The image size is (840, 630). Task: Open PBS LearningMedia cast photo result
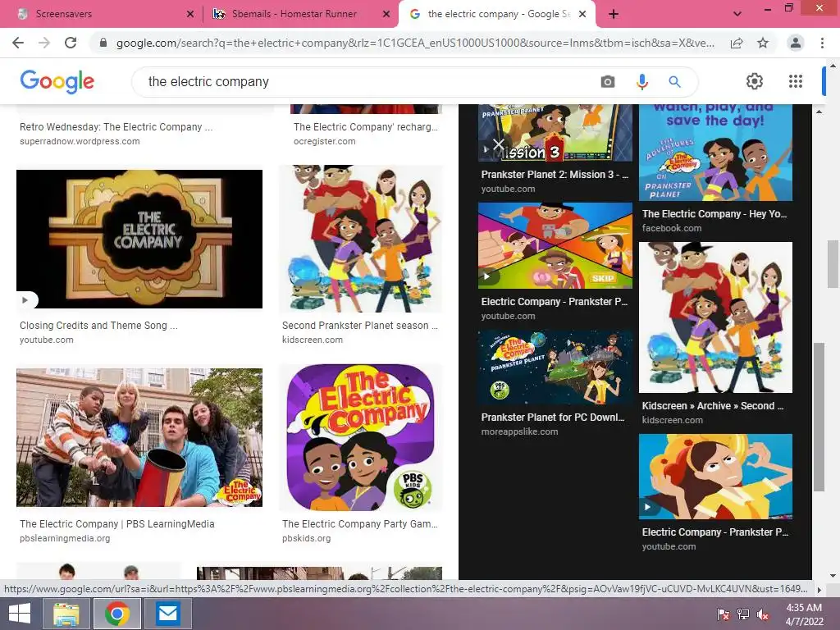[139, 437]
